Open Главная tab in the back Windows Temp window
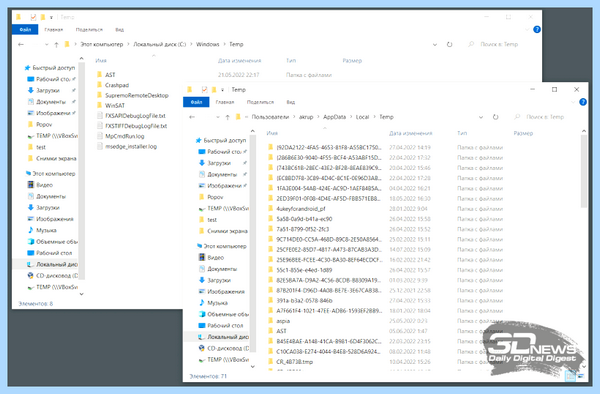This screenshot has width=600, height=394. [x=54, y=29]
